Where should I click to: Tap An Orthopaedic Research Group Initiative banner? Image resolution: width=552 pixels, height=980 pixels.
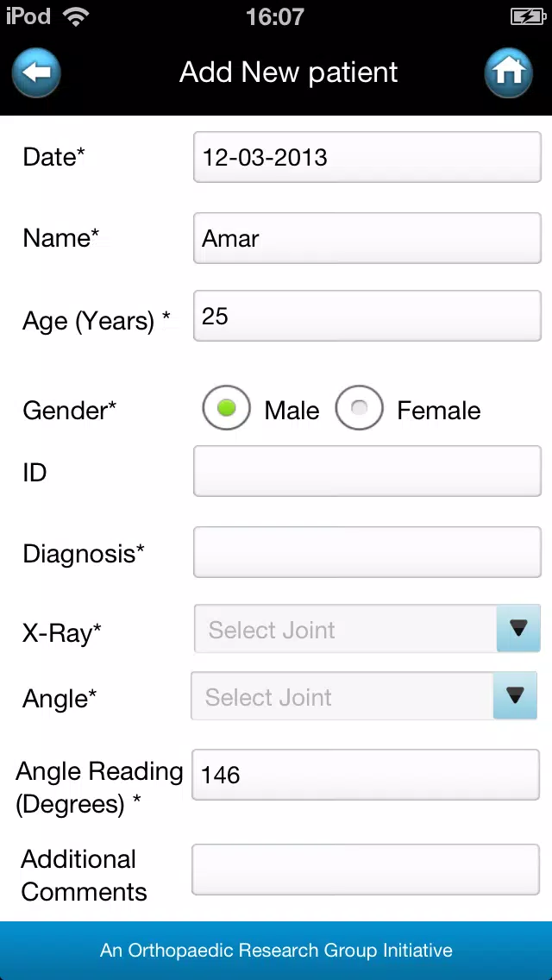[276, 951]
